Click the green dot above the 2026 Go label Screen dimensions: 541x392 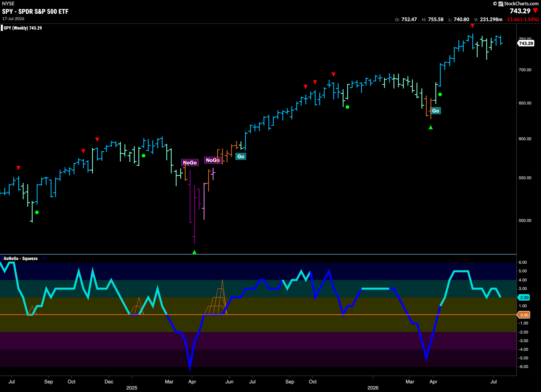tap(440, 95)
